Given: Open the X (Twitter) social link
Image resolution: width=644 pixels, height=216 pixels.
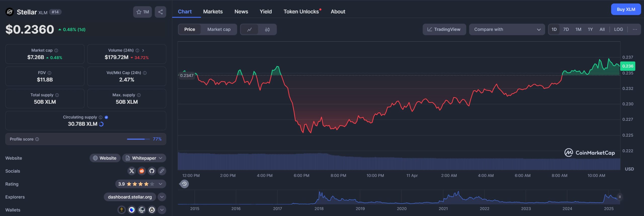Looking at the screenshot, I should pyautogui.click(x=132, y=171).
